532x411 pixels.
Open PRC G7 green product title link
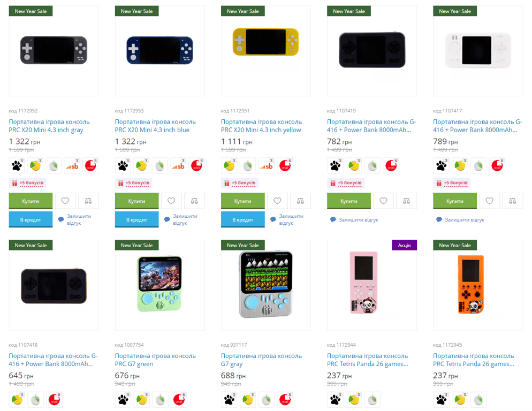click(155, 360)
